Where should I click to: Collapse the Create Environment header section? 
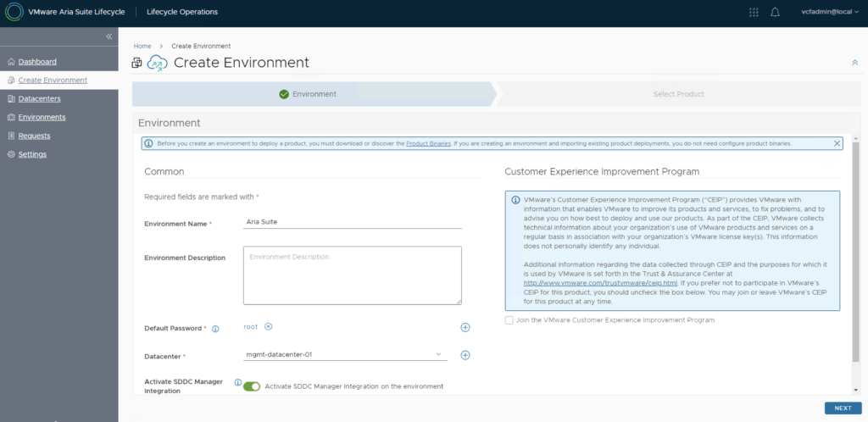(x=854, y=63)
